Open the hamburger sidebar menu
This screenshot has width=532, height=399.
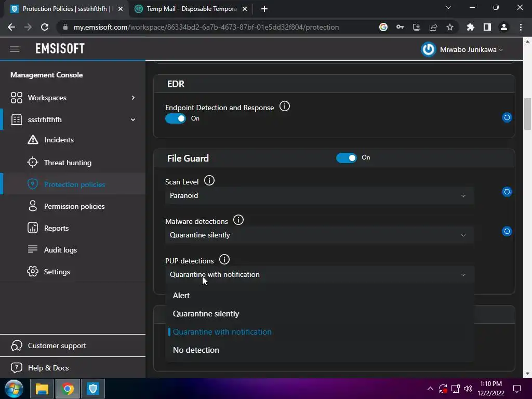(15, 49)
